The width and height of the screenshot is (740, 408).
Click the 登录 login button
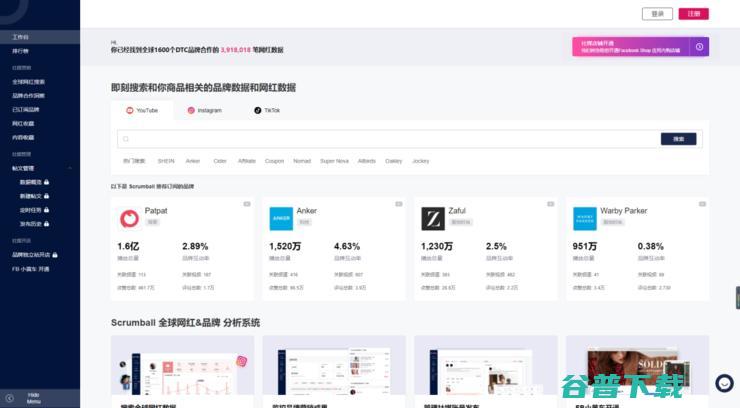coord(657,14)
